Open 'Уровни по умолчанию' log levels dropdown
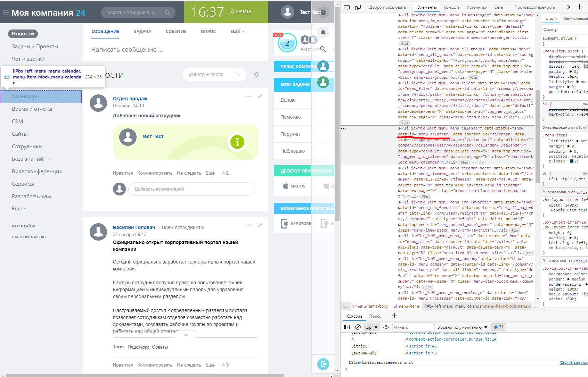The width and height of the screenshot is (588, 377). coord(462,327)
